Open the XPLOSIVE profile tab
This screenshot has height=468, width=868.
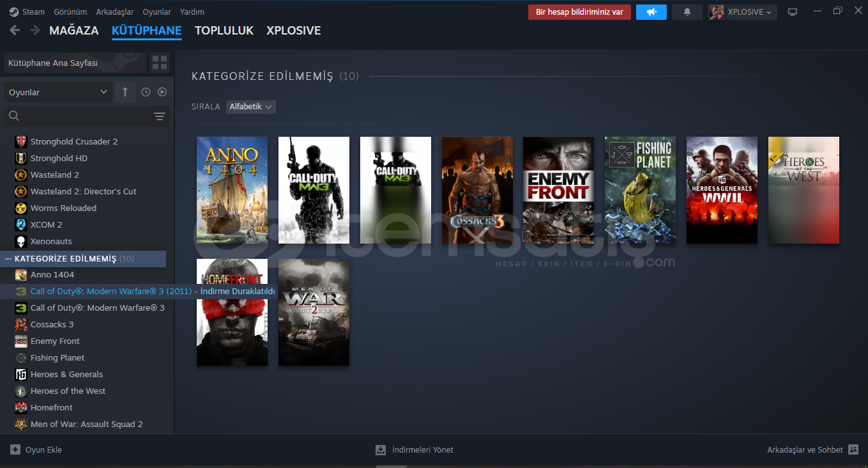pos(294,31)
